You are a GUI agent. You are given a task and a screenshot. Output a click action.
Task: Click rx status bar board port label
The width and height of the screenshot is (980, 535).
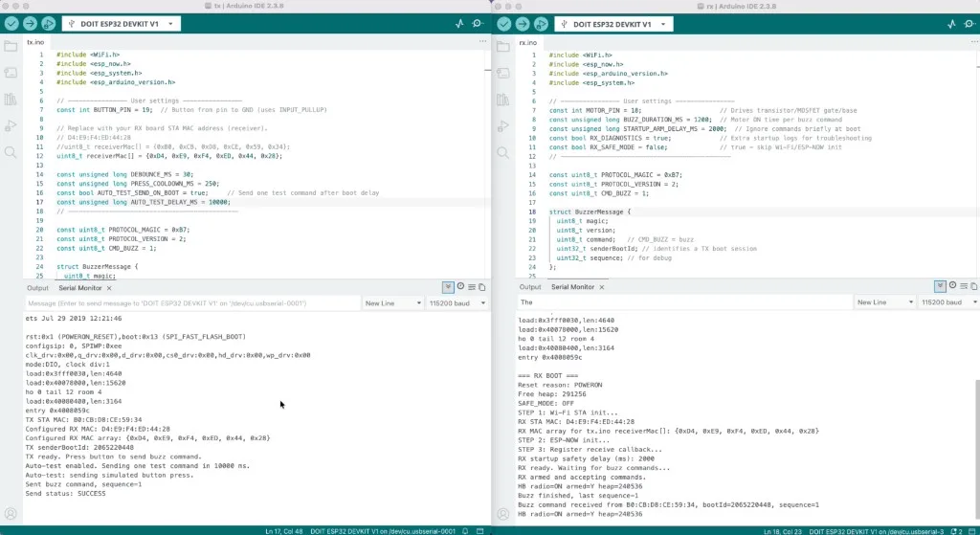coord(877,531)
